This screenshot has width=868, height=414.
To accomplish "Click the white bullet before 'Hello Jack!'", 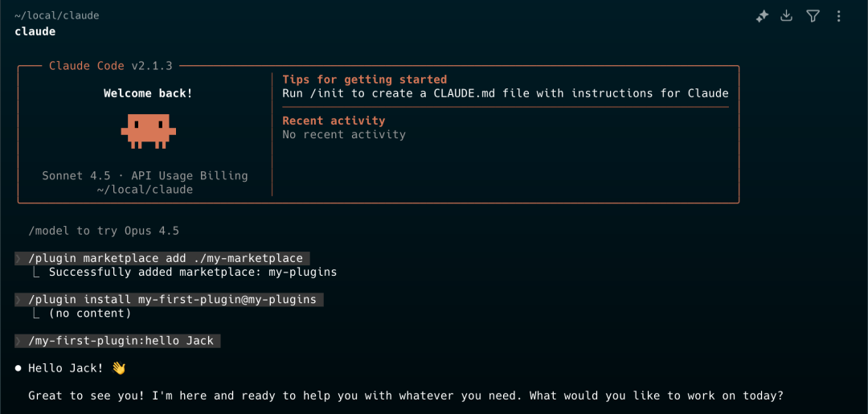I will pyautogui.click(x=18, y=369).
